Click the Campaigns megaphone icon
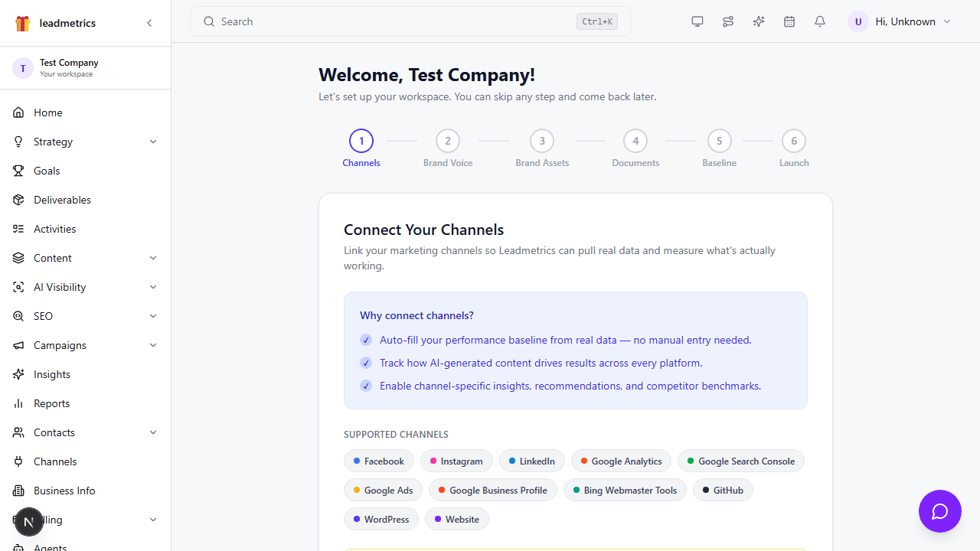 pyautogui.click(x=18, y=345)
